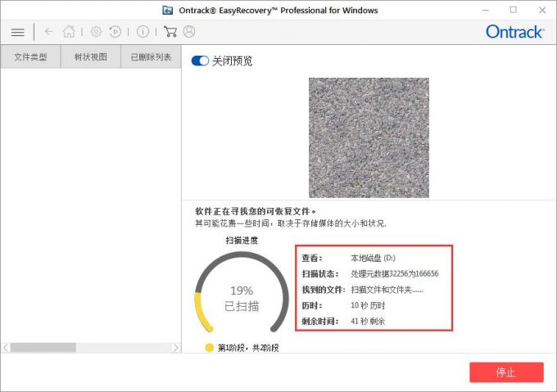
Task: Click the 扫描文件和文件夹 text
Action: click(387, 290)
